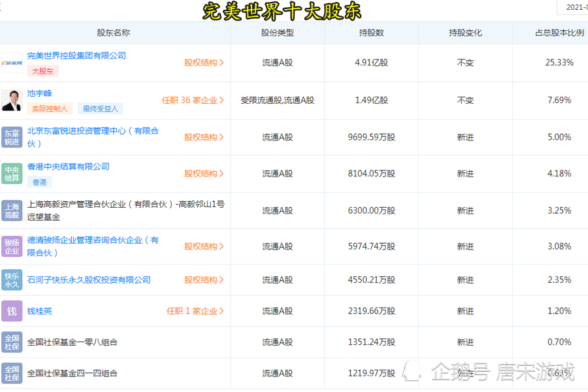This screenshot has height=392, width=588.
Task: Expand 任职 1 家企业 for 钱桂英
Action: 195,311
